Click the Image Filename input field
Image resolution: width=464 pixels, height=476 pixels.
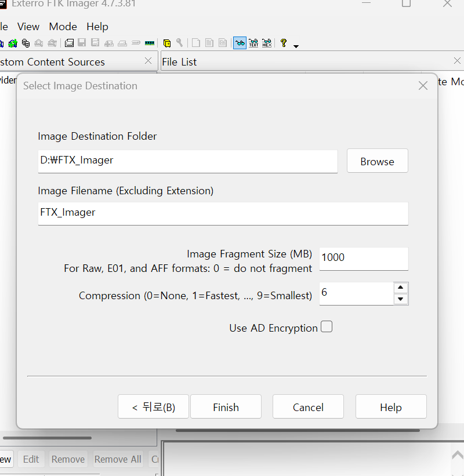tap(223, 213)
